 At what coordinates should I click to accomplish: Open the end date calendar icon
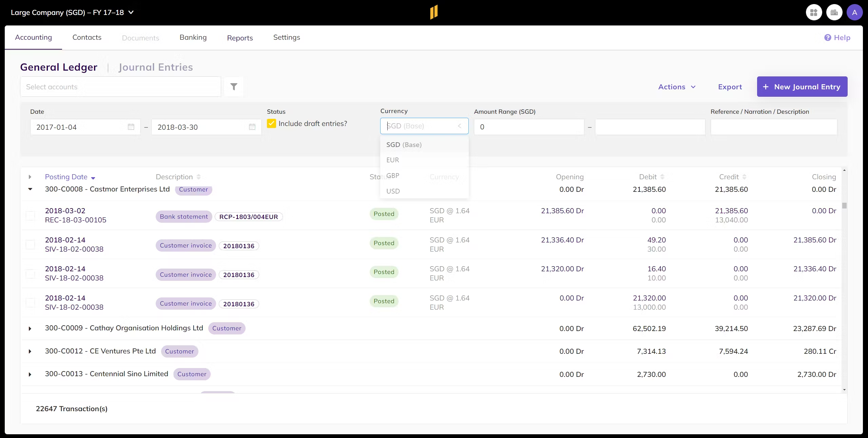tap(252, 127)
